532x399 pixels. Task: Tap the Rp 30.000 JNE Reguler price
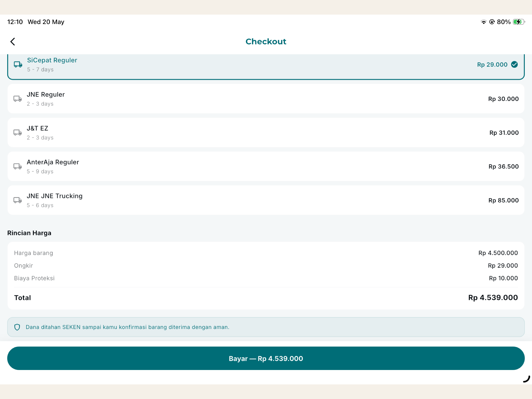pos(503,99)
